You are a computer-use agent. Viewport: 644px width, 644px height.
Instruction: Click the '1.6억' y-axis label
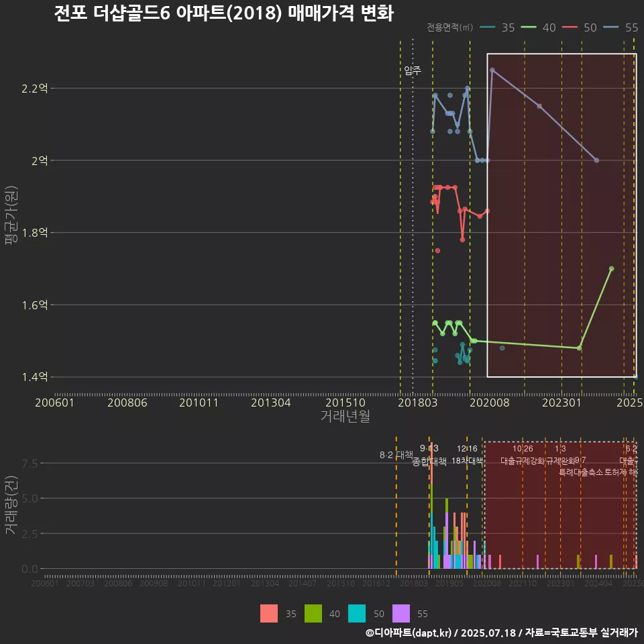[x=34, y=305]
